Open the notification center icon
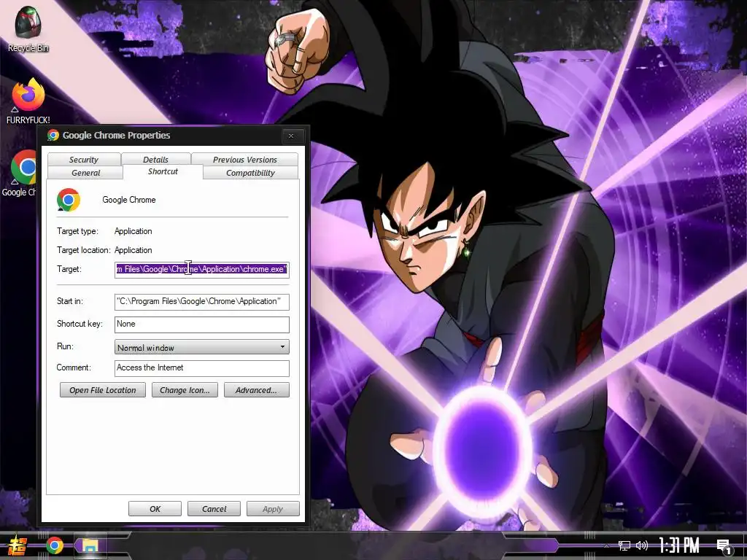 [724, 546]
